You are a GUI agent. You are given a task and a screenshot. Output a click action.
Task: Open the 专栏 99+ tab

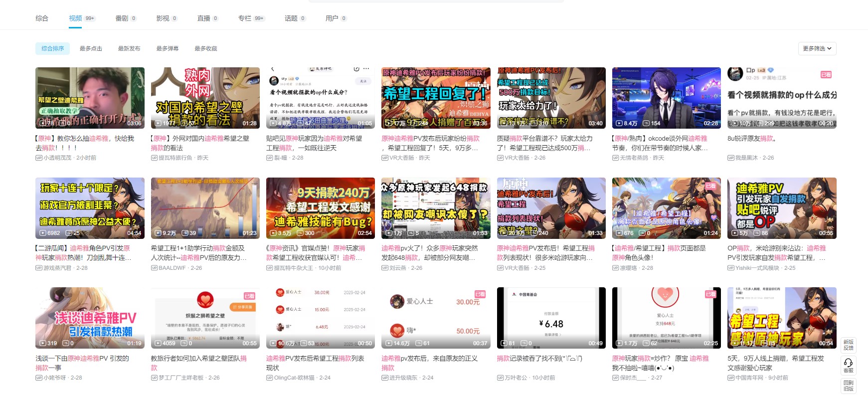coord(251,18)
